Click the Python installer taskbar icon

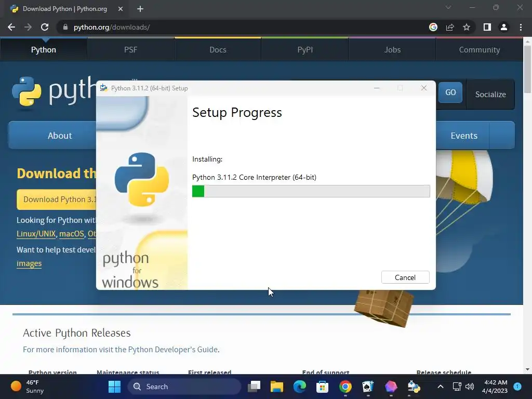[x=414, y=387]
